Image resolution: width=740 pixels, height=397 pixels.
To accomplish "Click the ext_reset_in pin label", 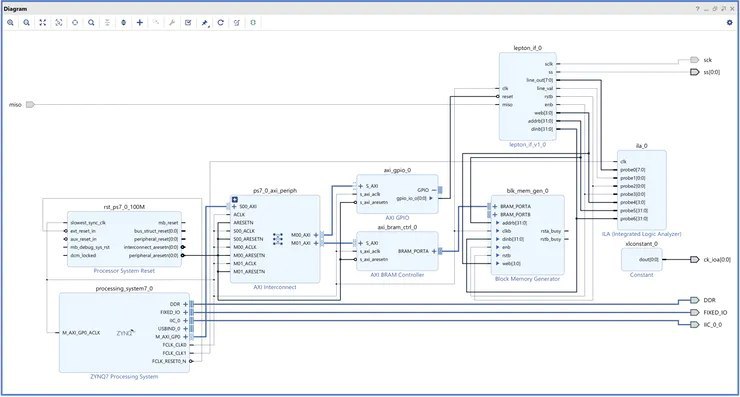I will pyautogui.click(x=83, y=231).
